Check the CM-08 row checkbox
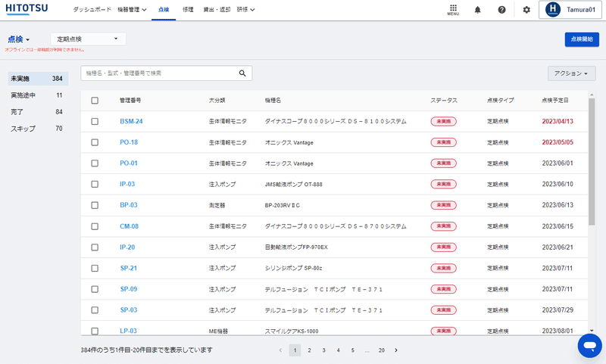The width and height of the screenshot is (606, 364). (x=95, y=226)
